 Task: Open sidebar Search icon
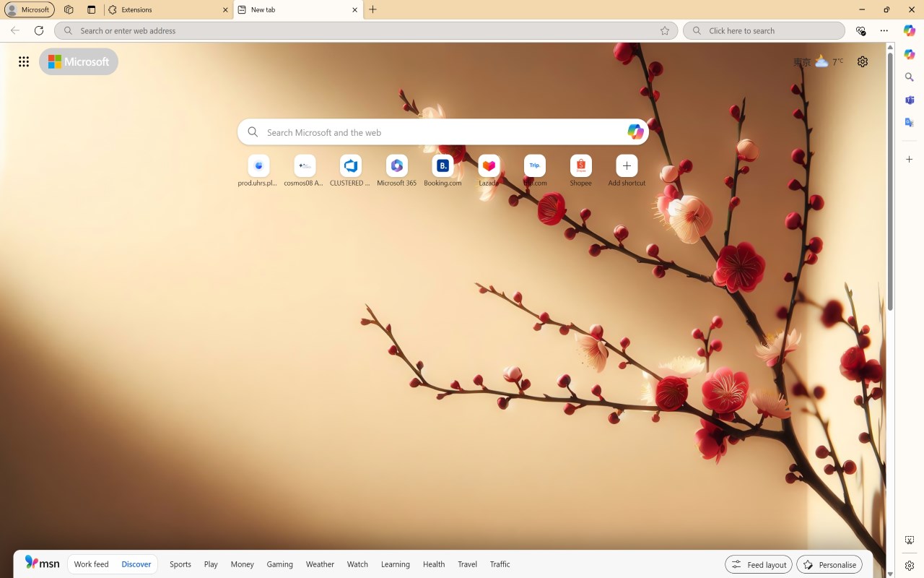[910, 77]
